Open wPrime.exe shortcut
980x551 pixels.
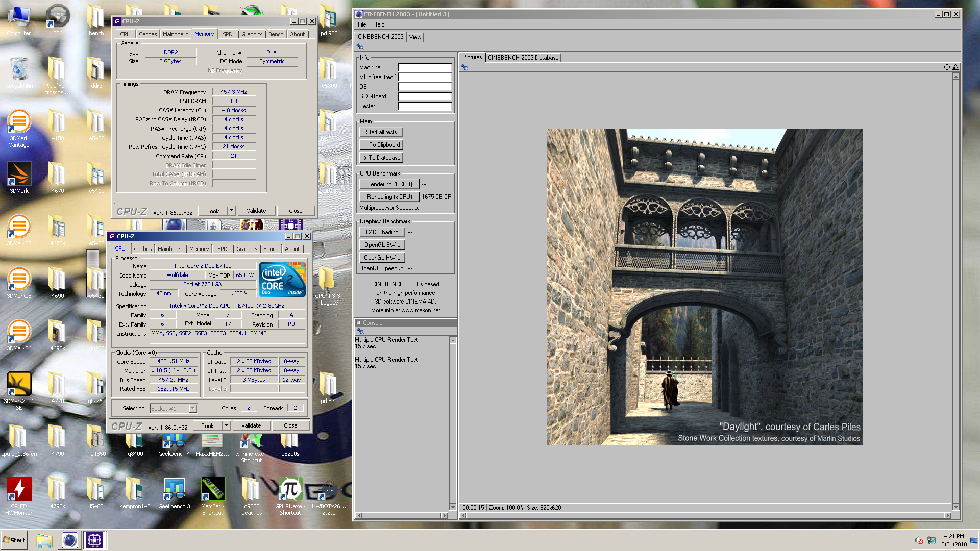[251, 448]
